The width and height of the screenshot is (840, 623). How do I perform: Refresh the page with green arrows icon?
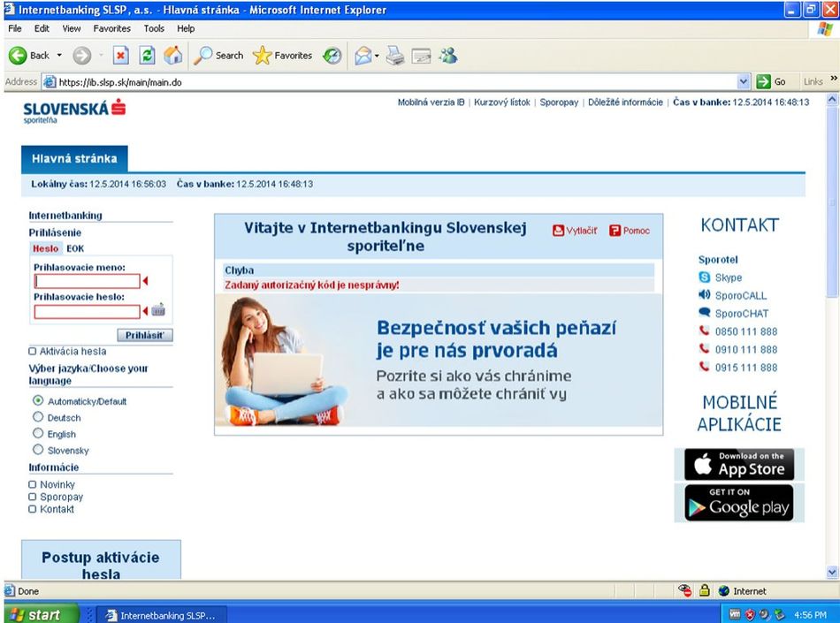coord(147,55)
